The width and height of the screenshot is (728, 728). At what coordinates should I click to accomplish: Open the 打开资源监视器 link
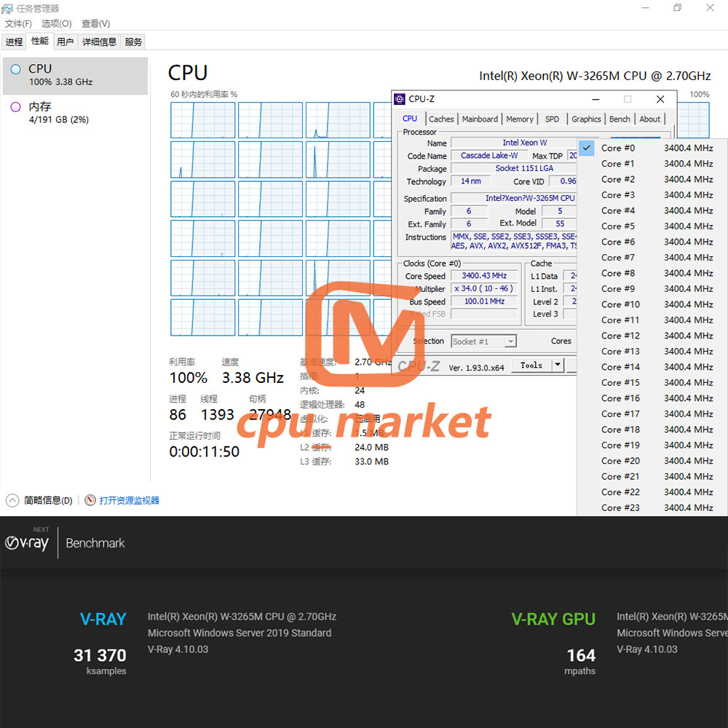tap(130, 501)
